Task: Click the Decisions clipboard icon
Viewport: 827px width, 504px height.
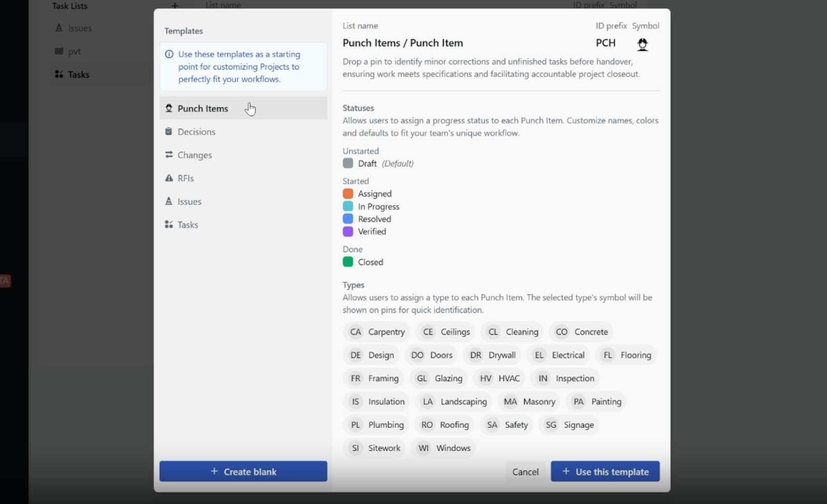Action: click(169, 132)
